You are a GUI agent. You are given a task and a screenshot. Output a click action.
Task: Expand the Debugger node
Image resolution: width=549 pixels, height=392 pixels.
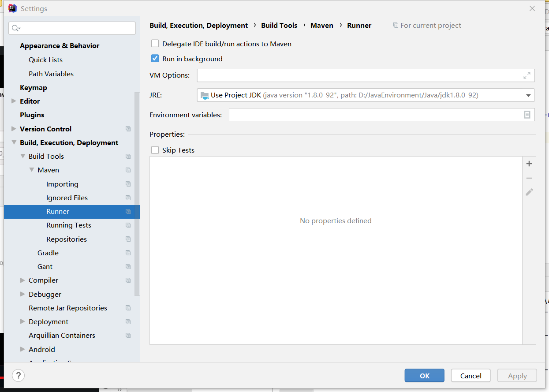point(22,294)
